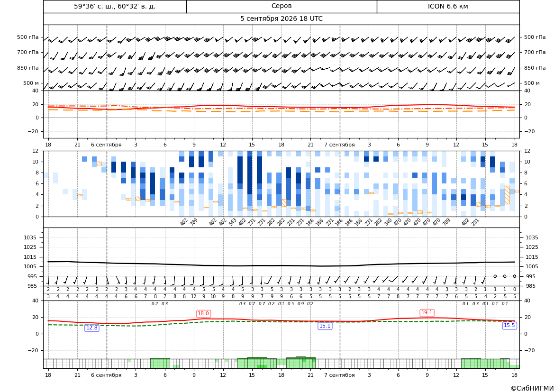Click the ICON 6.6 км model cell
This screenshot has width=554, height=392.
tap(448, 6)
